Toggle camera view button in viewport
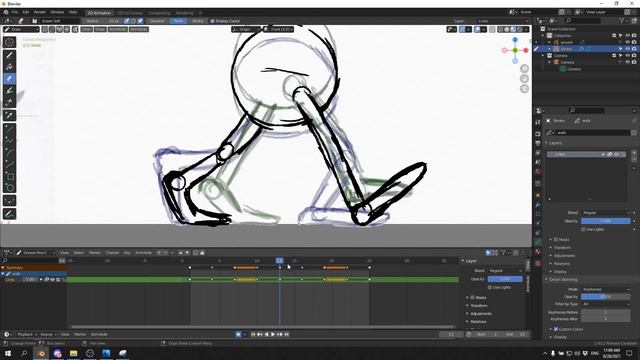640x360 pixels. (x=524, y=89)
